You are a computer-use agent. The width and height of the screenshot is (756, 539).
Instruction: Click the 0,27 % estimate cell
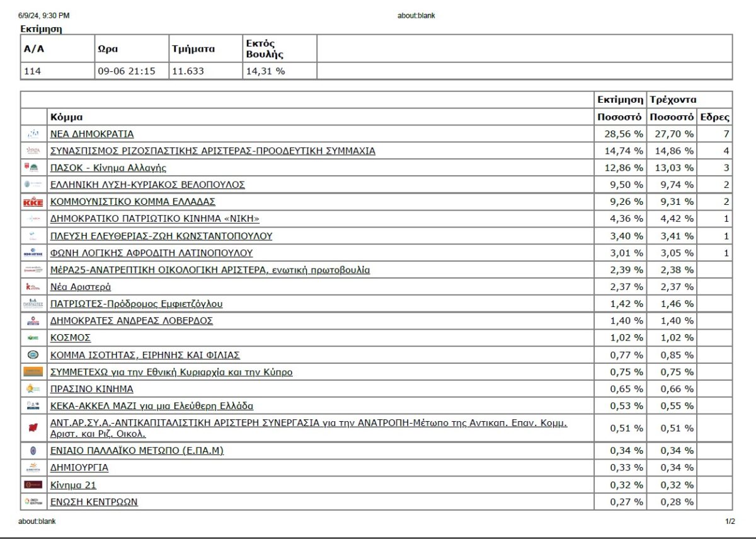click(x=621, y=502)
